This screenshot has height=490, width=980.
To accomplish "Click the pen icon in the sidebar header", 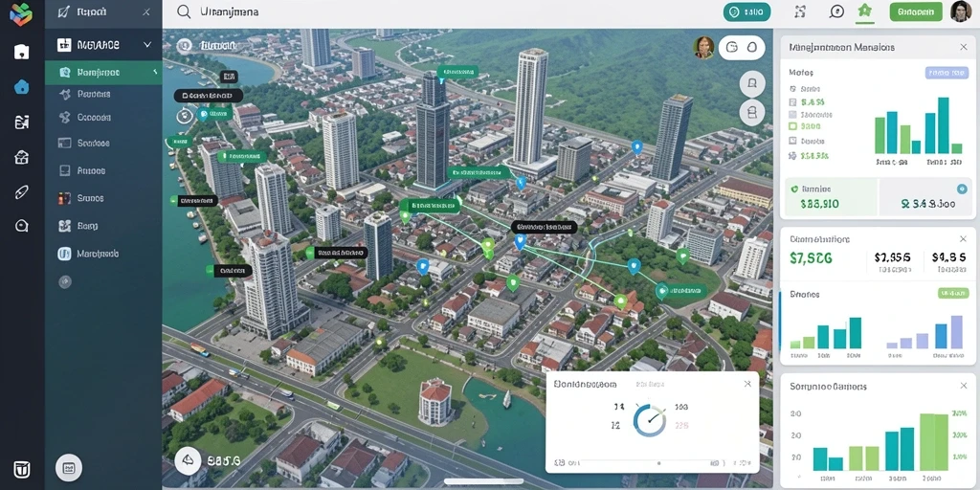I will coord(63,11).
